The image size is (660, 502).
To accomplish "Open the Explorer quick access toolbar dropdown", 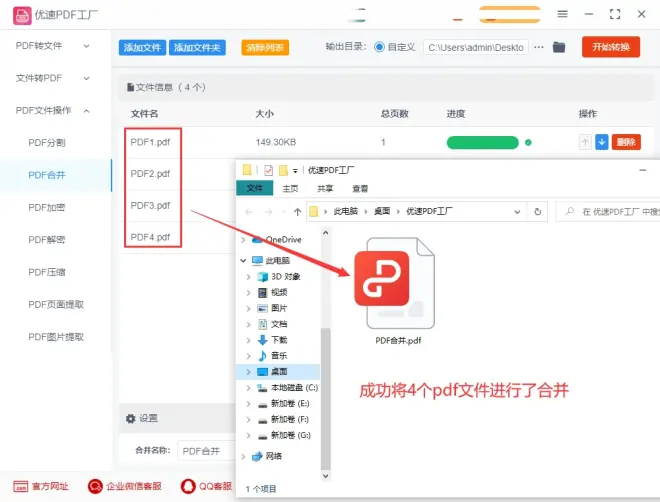I will coord(295,171).
